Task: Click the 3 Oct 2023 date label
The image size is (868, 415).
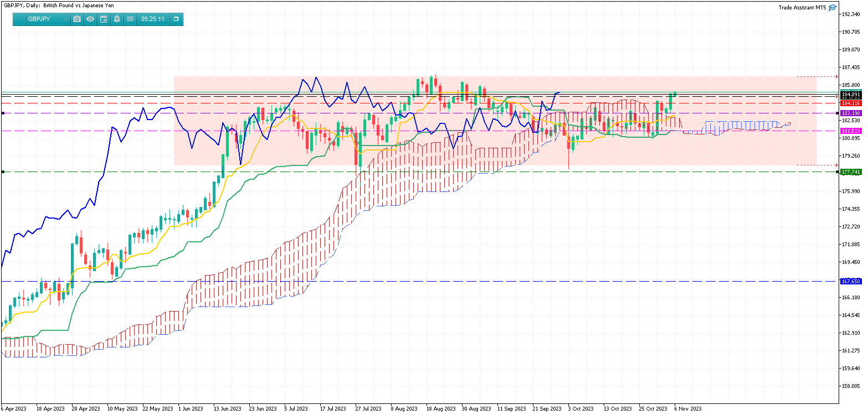Action: pos(581,409)
